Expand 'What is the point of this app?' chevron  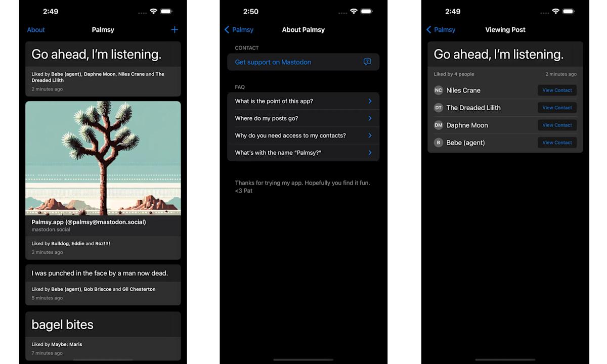370,101
